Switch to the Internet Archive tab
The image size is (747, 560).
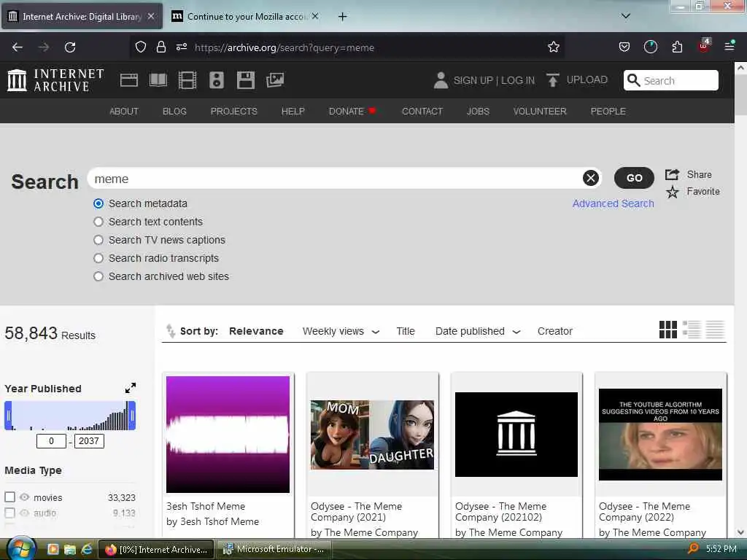(82, 16)
